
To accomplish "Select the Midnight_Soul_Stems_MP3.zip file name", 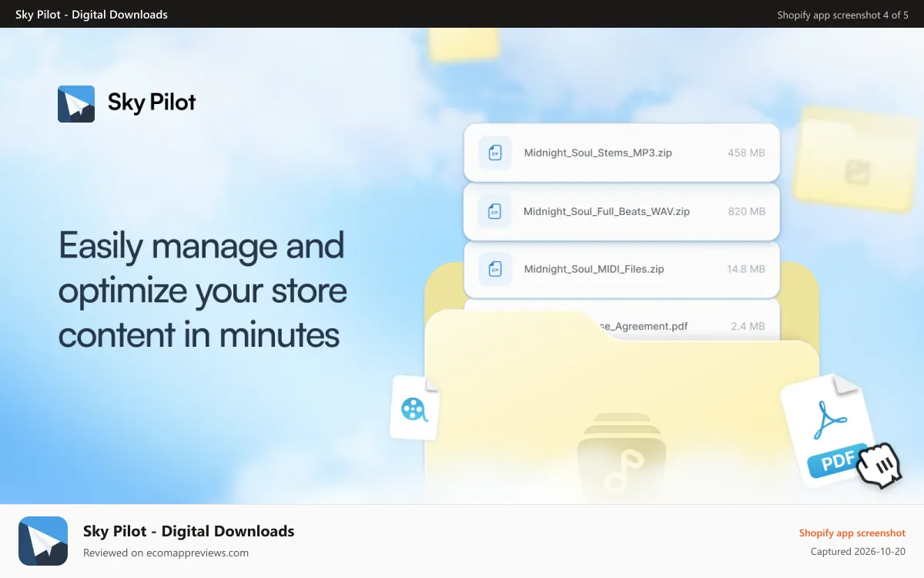I will (598, 153).
